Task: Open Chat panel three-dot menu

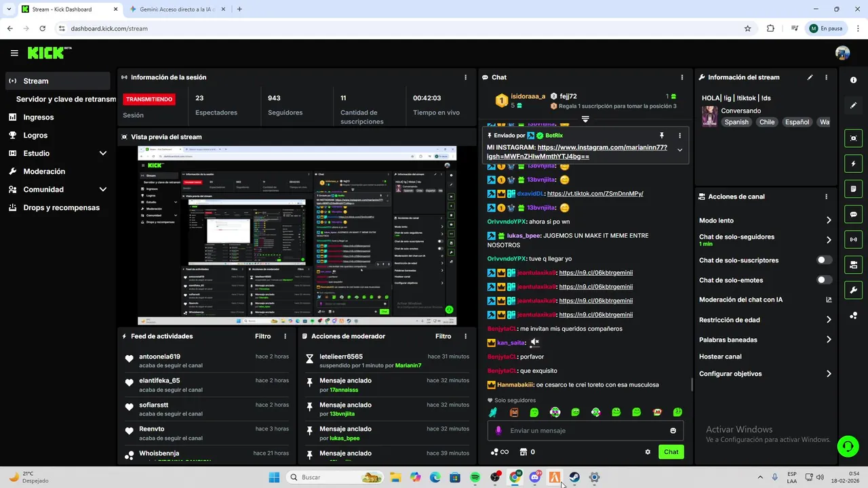Action: tap(682, 77)
